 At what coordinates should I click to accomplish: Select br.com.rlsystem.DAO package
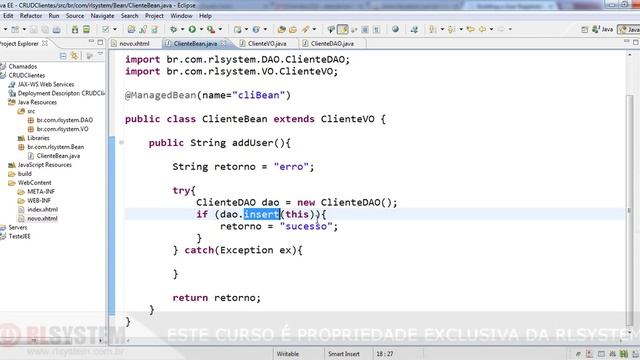coord(64,120)
